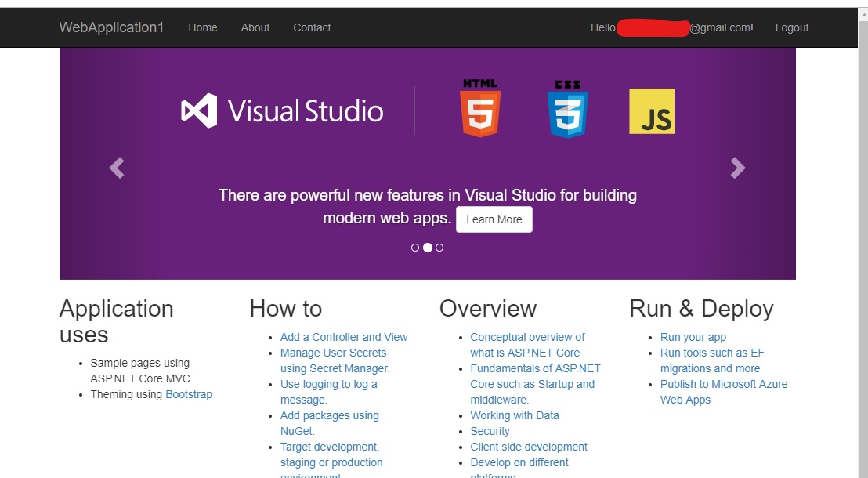
Task: Open the Bootstrap link
Action: click(x=189, y=394)
